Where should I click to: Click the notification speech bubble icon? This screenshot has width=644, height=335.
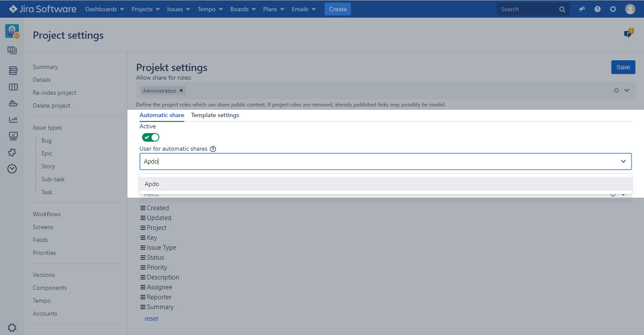628,34
